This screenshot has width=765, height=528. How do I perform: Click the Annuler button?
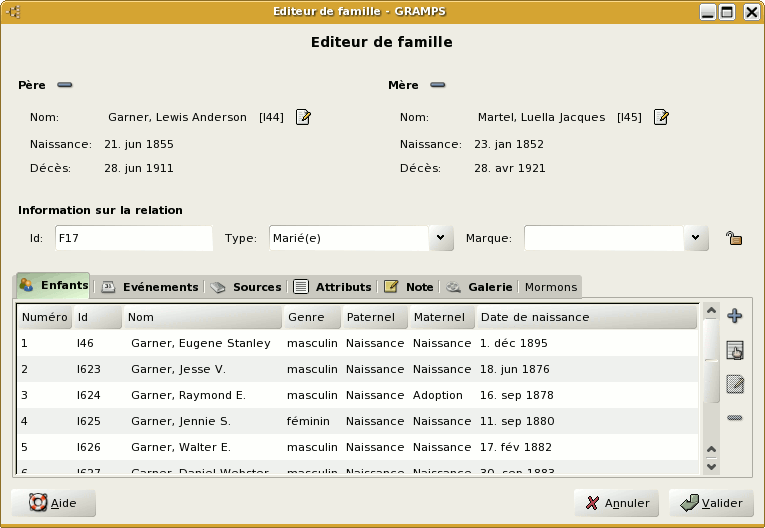[617, 503]
